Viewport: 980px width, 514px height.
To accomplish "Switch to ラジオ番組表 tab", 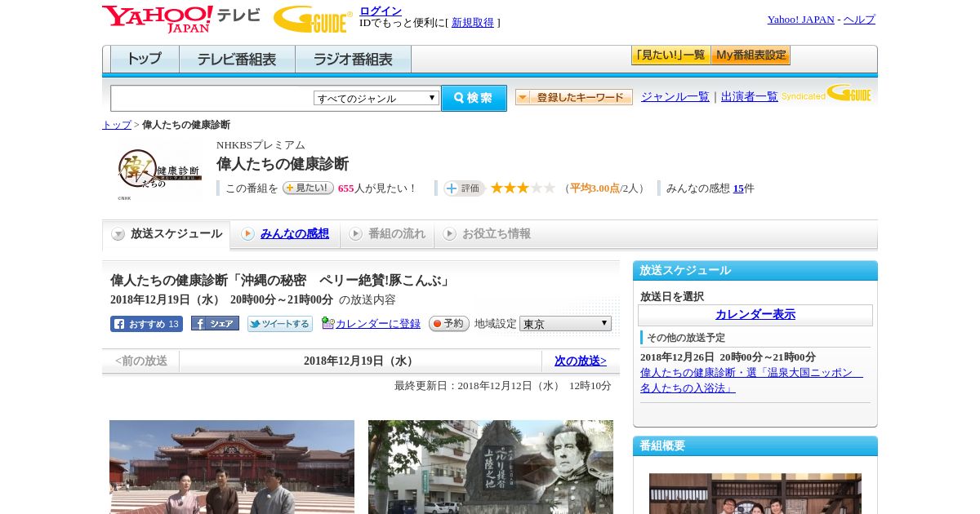I will [x=353, y=60].
